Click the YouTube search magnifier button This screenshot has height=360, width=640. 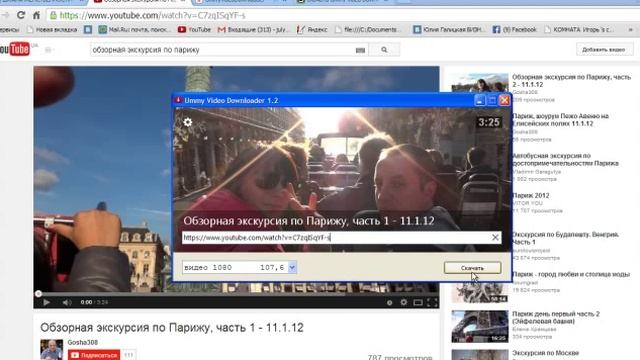tap(384, 50)
